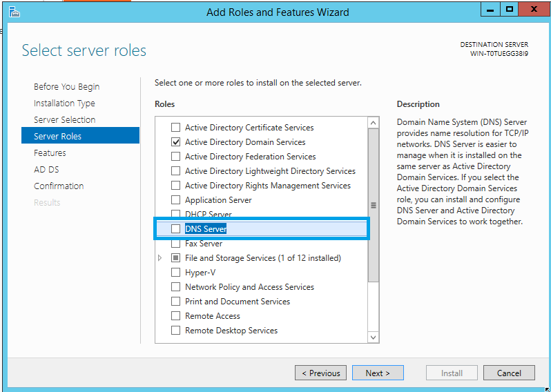The height and width of the screenshot is (392, 551).
Task: Click scrollbar up arrow in Roles list
Action: pos(373,123)
